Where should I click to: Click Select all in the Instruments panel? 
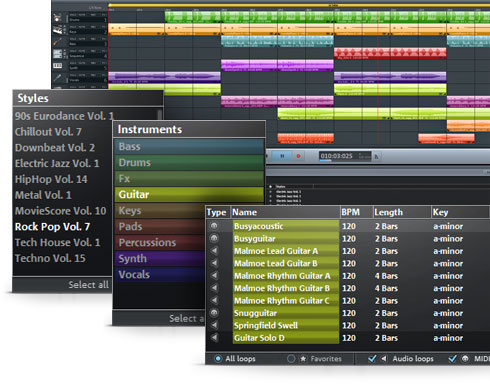pos(187,318)
